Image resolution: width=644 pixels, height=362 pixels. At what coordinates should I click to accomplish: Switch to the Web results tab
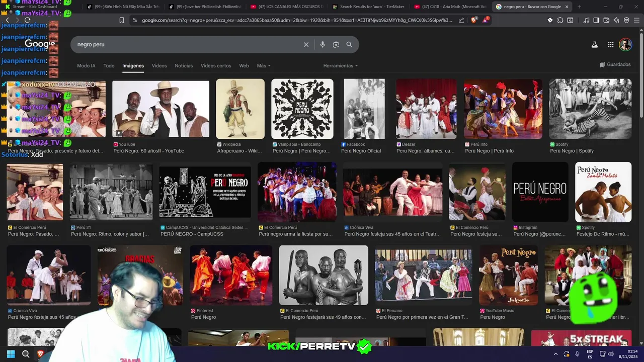pyautogui.click(x=244, y=66)
